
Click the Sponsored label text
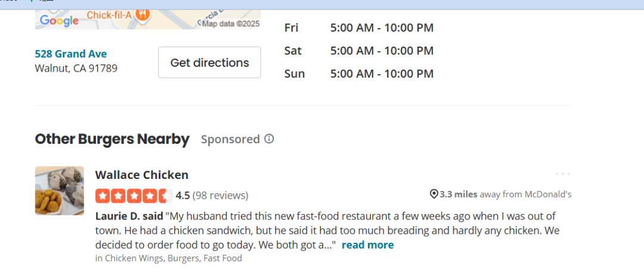click(230, 140)
